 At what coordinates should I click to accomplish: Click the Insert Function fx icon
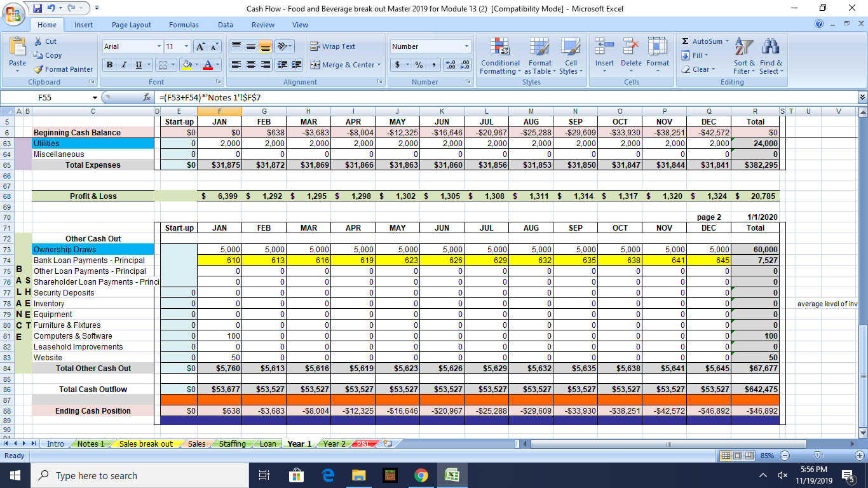[147, 98]
